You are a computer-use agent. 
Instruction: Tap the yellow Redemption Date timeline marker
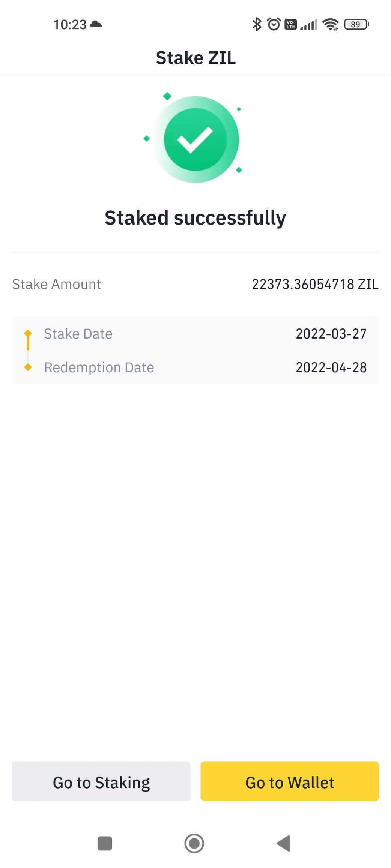[28, 367]
